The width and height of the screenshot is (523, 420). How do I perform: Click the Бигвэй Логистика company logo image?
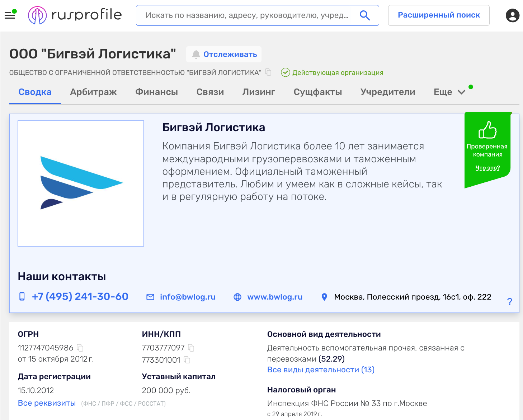coord(81,183)
